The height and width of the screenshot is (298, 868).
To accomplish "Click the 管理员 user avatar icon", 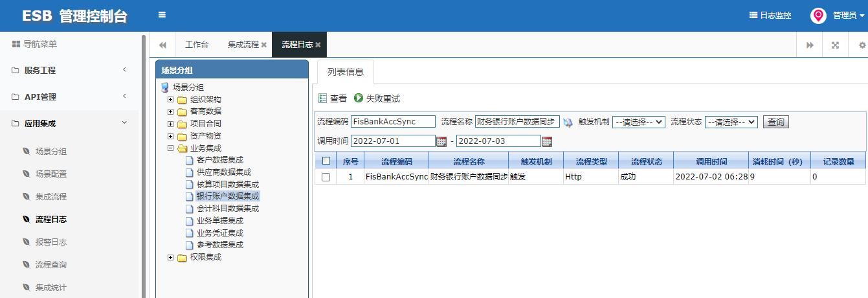I will tap(818, 16).
